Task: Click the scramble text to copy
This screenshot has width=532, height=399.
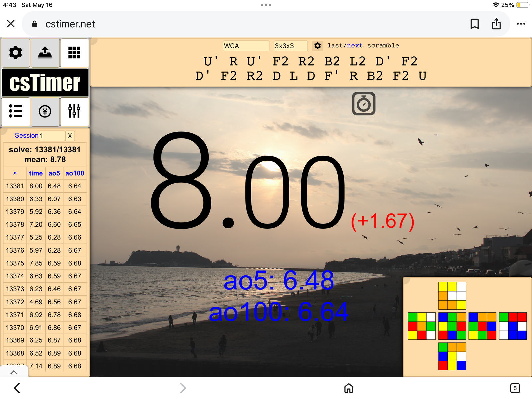Action: coord(311,69)
